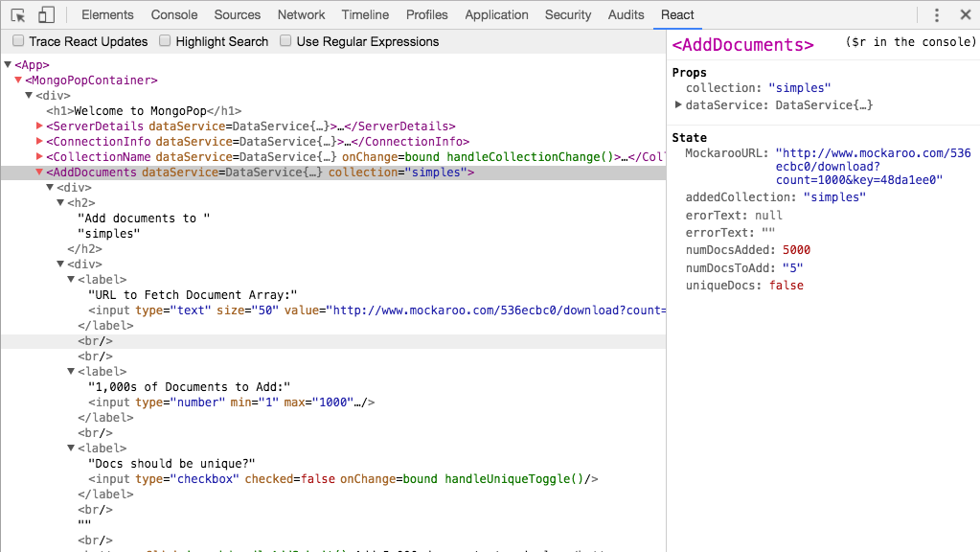Screen dimensions: 980x552
Task: Open the Audits tab
Action: (x=626, y=15)
